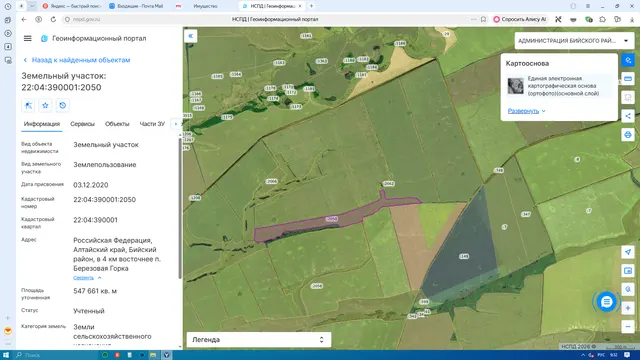Screen dimensions: 640x360
Task: Click the share icon on the map toolbar
Action: pyautogui.click(x=628, y=116)
